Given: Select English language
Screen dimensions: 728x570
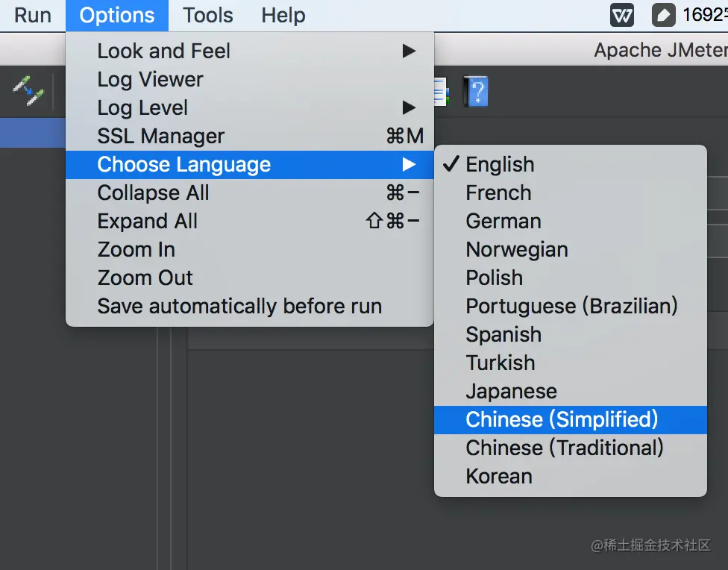Looking at the screenshot, I should 570,164.
